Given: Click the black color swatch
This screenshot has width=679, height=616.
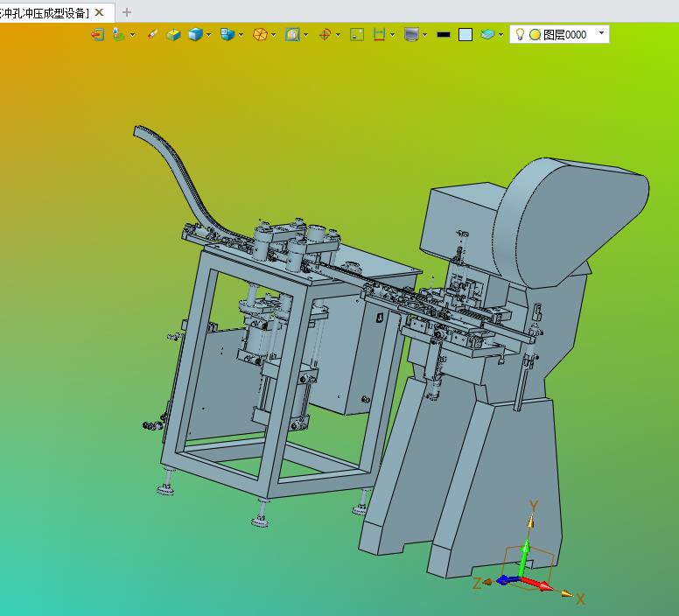Looking at the screenshot, I should coord(444,35).
